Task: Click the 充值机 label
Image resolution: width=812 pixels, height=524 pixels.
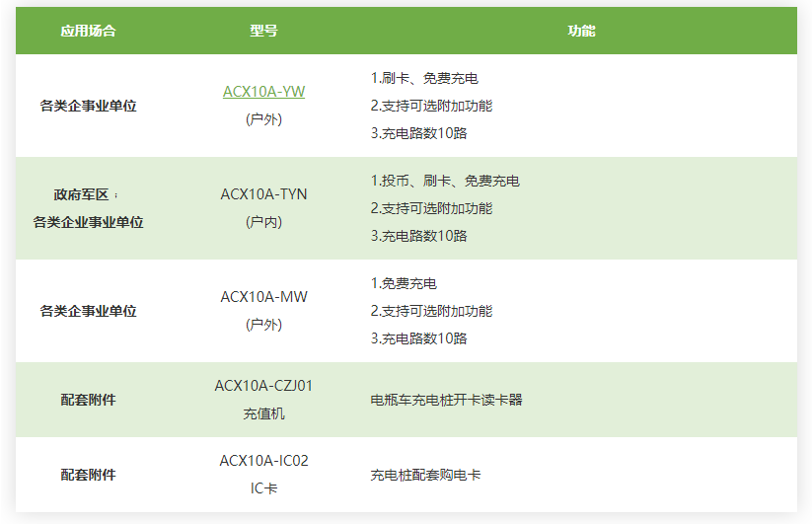Action: 263,413
